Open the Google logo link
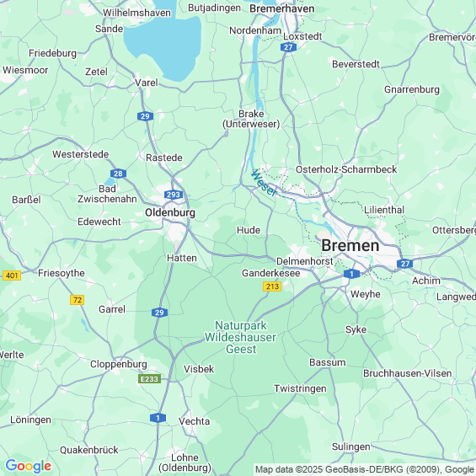The width and height of the screenshot is (476, 476). click(x=29, y=466)
